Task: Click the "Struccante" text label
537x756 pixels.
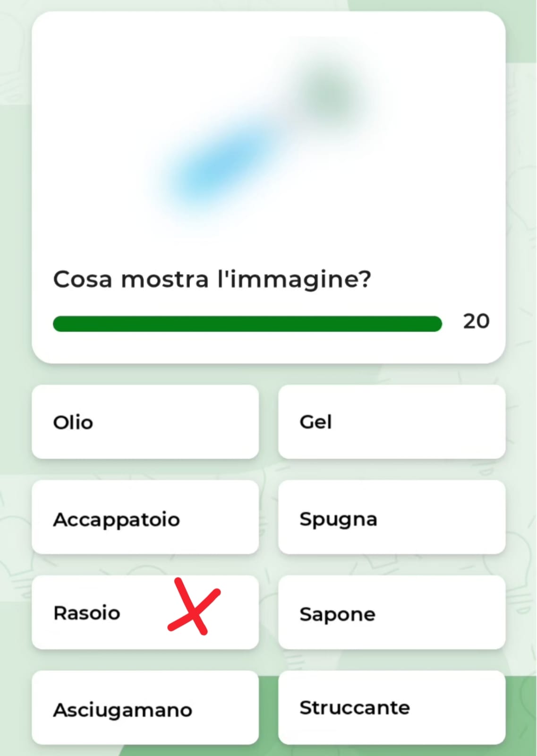Action: pos(355,708)
